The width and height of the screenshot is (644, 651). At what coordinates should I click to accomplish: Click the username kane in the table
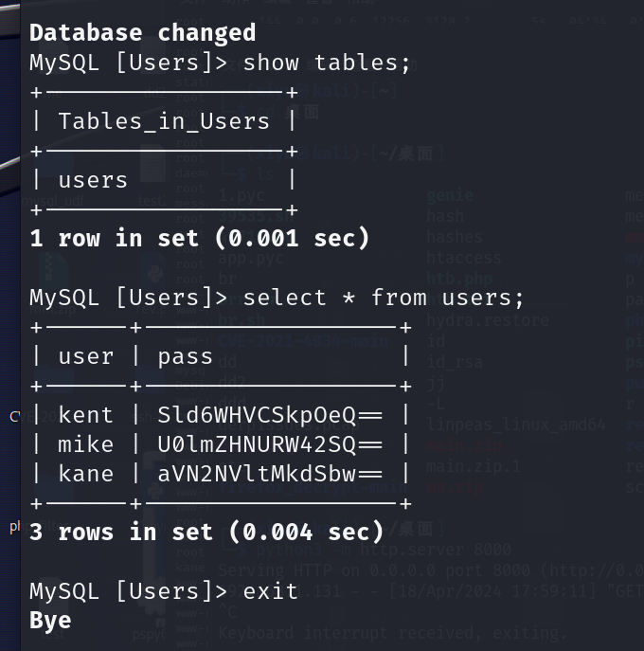click(85, 474)
